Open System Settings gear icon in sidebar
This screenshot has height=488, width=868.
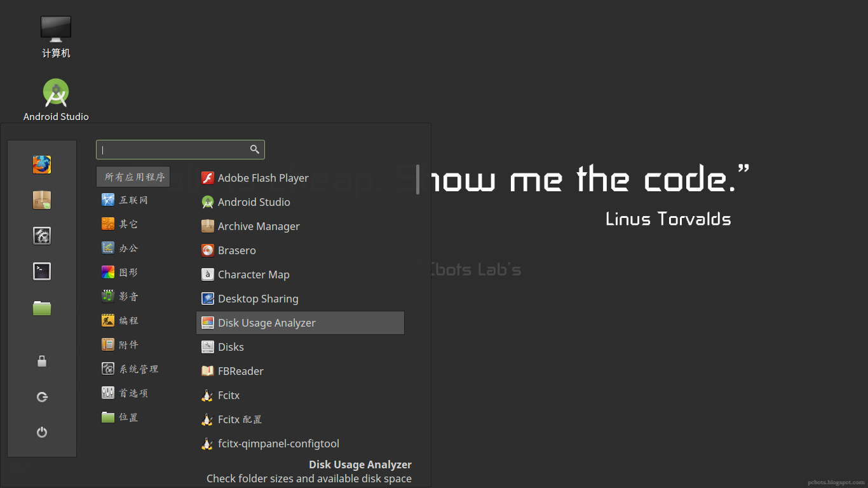(42, 236)
